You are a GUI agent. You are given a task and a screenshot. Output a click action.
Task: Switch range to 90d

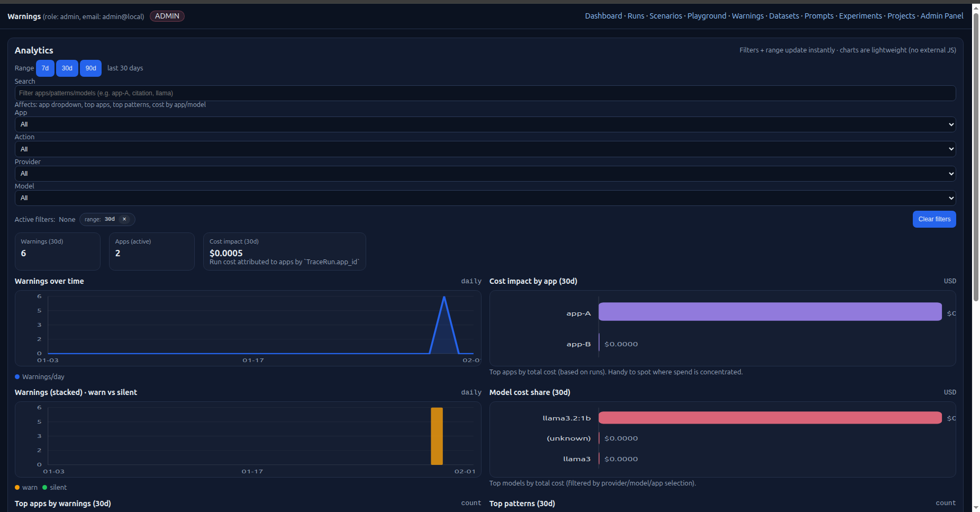click(x=91, y=68)
